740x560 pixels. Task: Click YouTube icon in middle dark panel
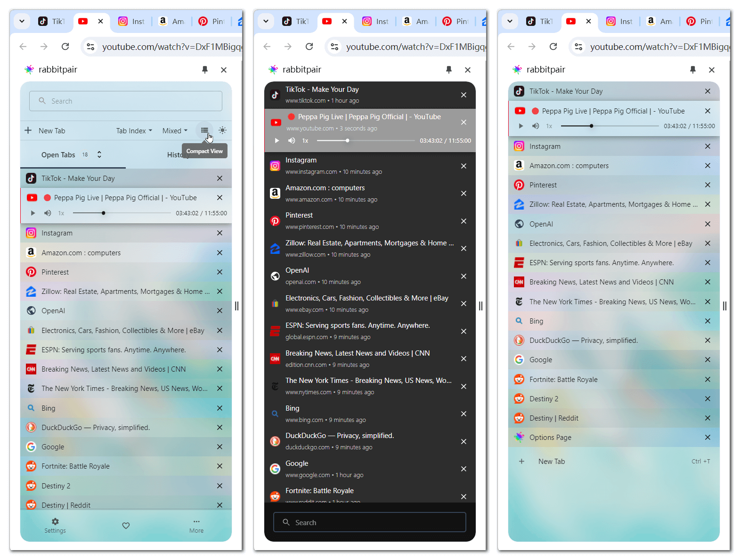[276, 122]
